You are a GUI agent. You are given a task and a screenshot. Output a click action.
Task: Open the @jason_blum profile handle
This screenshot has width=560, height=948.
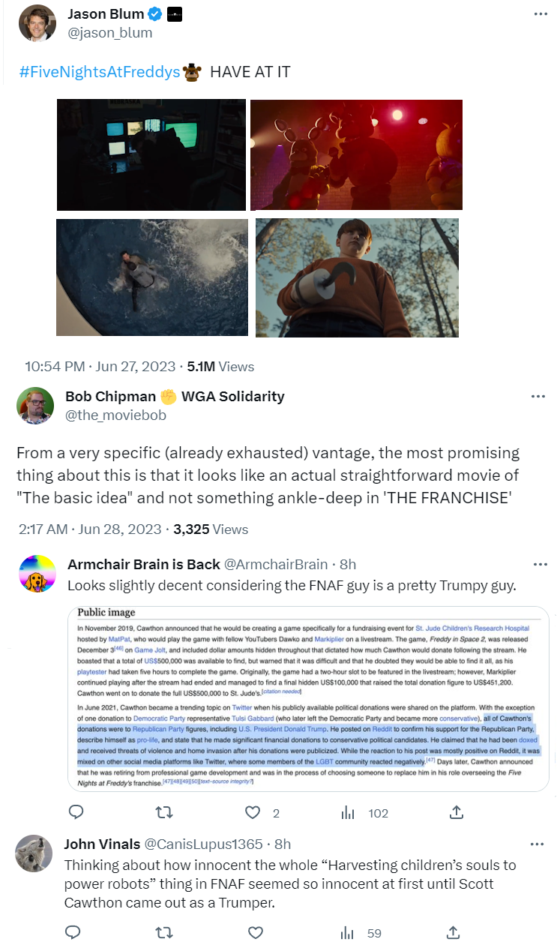click(x=109, y=33)
